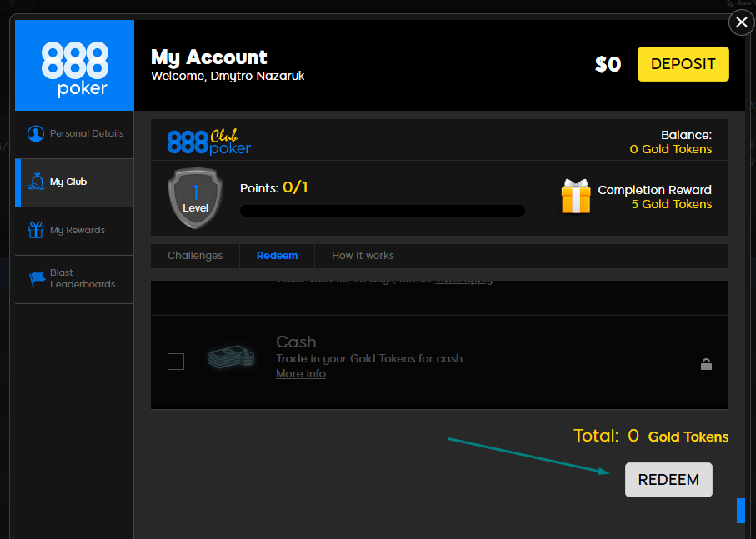
Task: Switch to the Challenges tab
Action: [x=195, y=256]
